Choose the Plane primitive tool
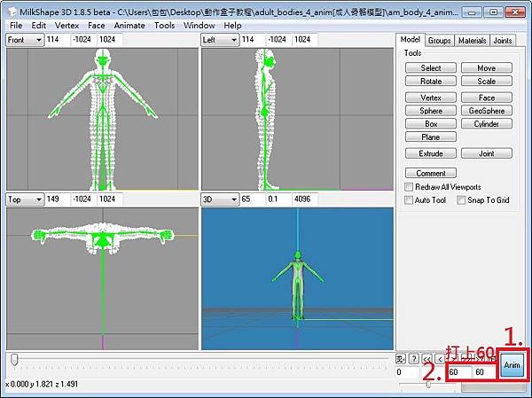 click(431, 137)
